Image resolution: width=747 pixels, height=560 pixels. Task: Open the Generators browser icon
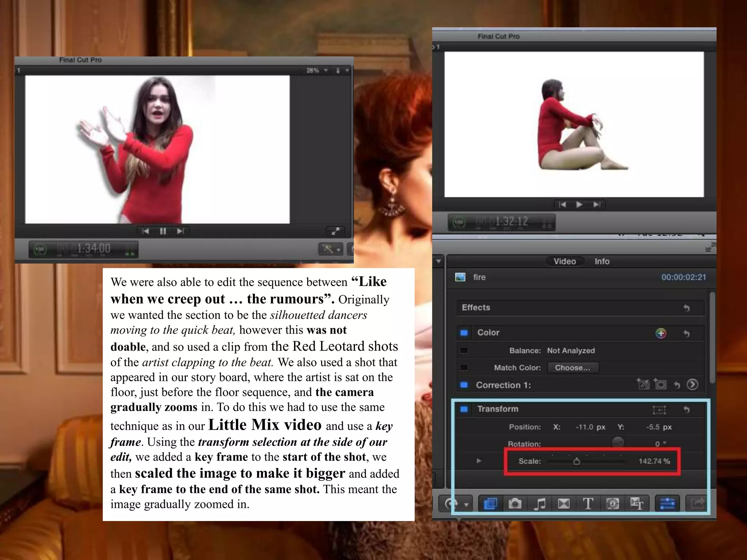612,504
